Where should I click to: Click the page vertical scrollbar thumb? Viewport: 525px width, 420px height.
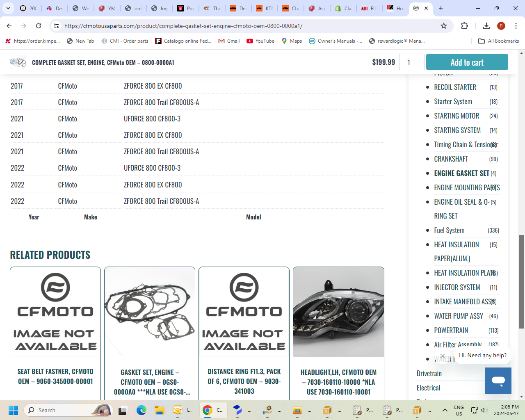[521, 281]
